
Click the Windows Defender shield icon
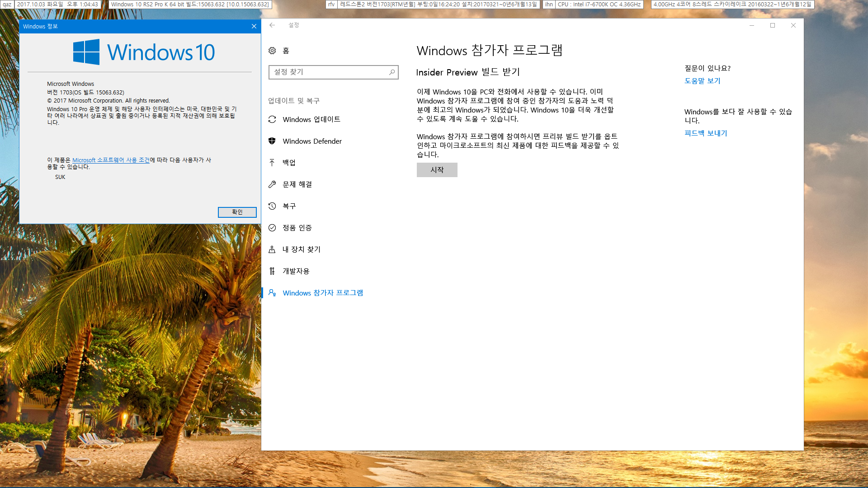(272, 141)
